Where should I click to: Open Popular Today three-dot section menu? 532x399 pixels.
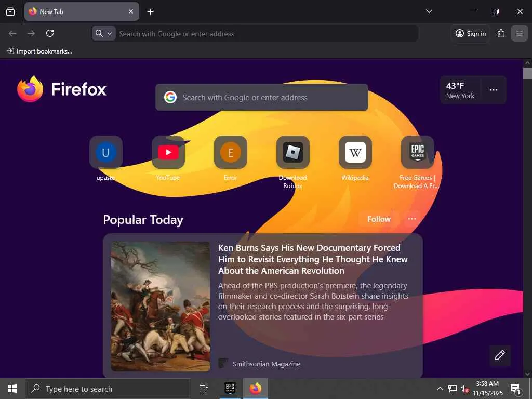(x=412, y=219)
